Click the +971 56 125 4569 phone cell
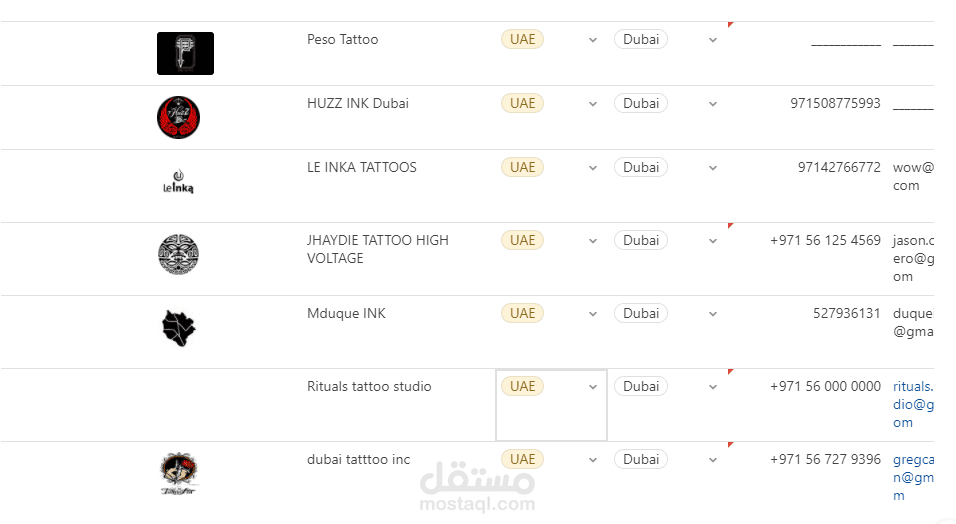 point(825,241)
